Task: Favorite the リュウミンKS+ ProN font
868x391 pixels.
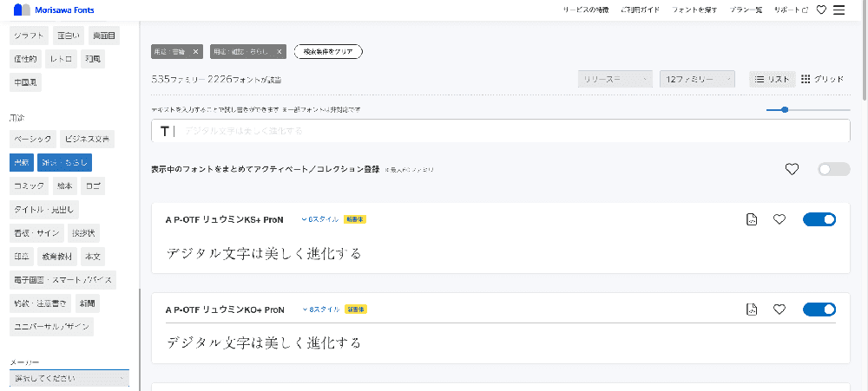Action: pos(779,219)
